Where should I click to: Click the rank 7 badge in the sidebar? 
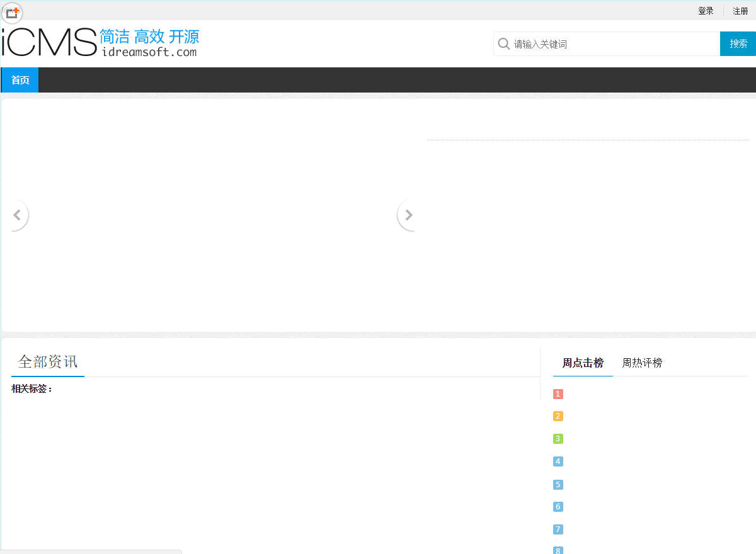pos(558,529)
